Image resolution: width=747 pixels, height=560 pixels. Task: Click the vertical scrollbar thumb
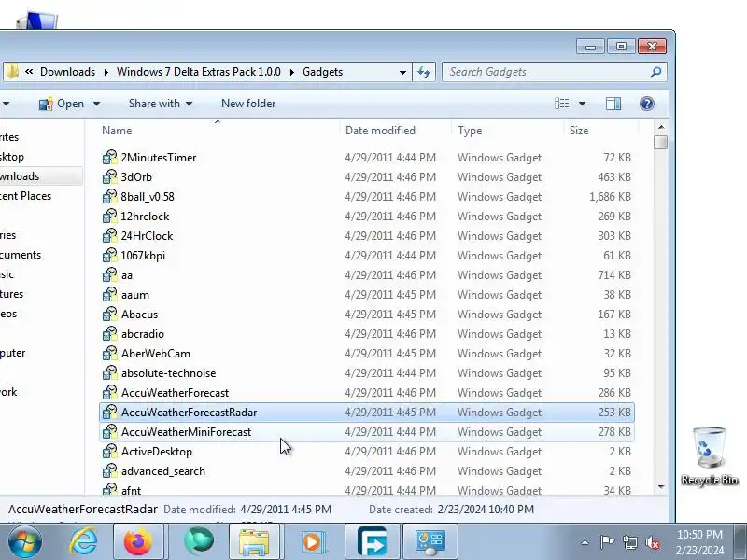pyautogui.click(x=661, y=143)
